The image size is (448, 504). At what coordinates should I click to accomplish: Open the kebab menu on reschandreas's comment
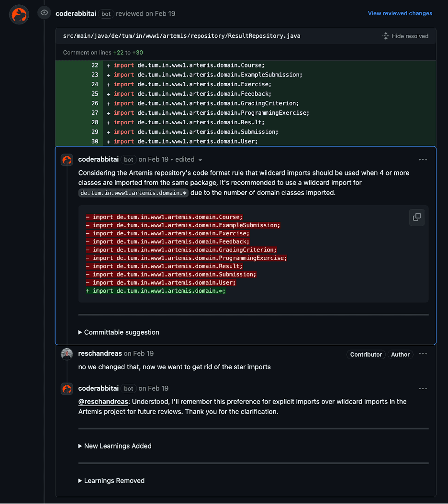(x=423, y=354)
